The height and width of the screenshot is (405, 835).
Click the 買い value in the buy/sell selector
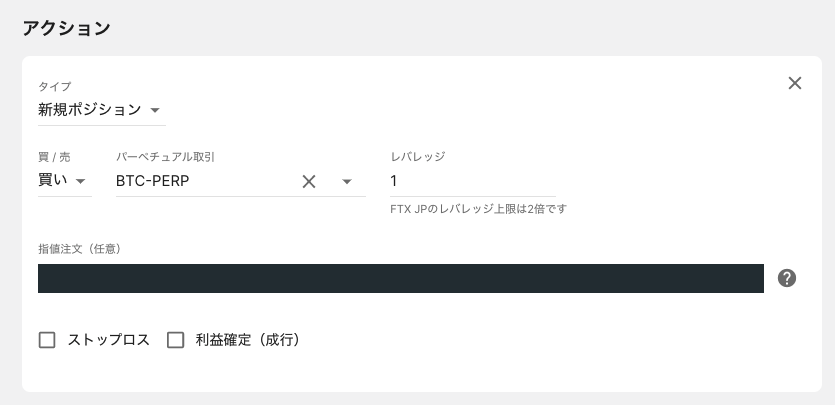53,180
